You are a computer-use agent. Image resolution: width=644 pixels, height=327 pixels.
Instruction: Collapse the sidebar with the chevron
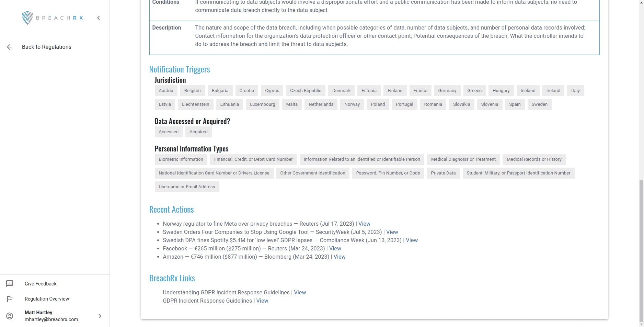[x=99, y=18]
